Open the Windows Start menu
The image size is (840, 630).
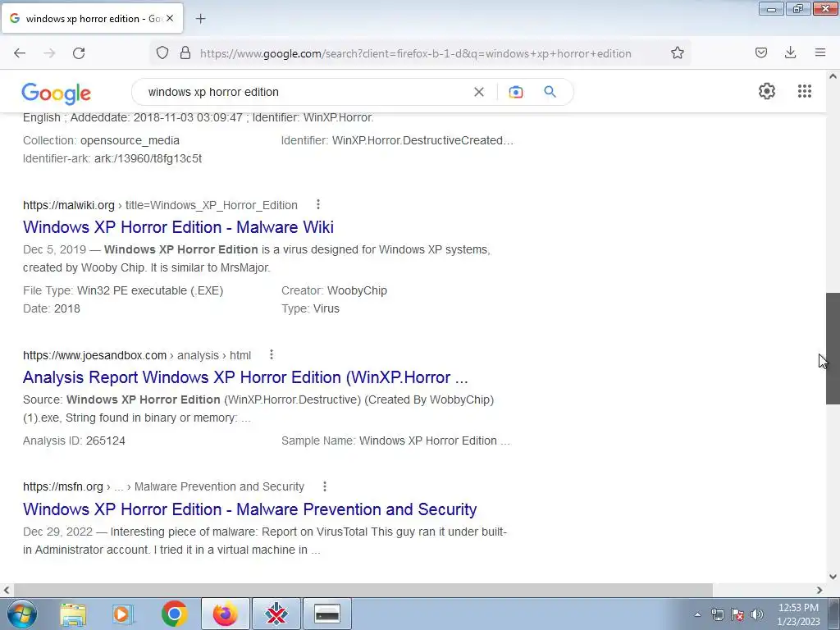(21, 614)
